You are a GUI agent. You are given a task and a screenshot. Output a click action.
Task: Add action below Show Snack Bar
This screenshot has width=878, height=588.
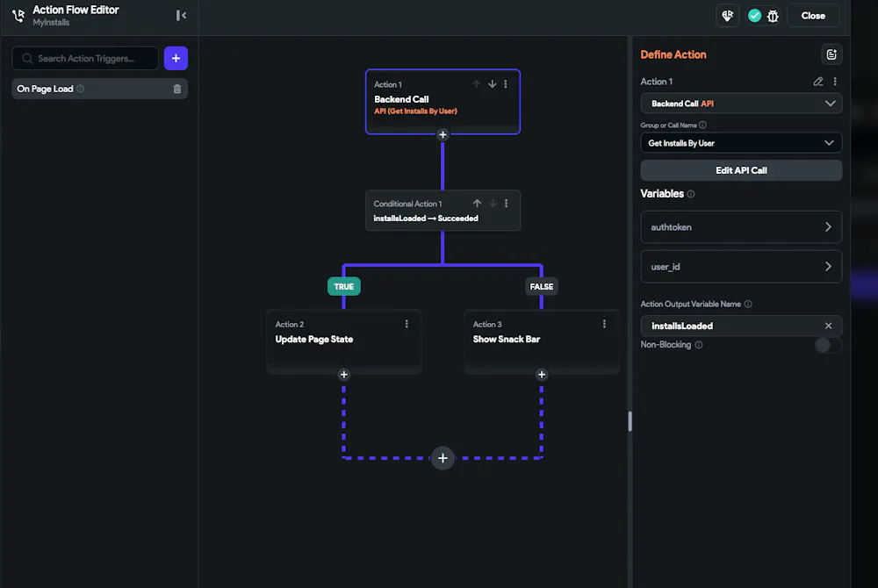542,374
